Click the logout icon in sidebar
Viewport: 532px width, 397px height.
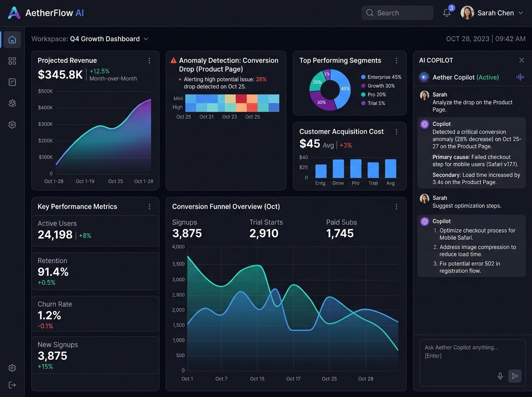12,385
